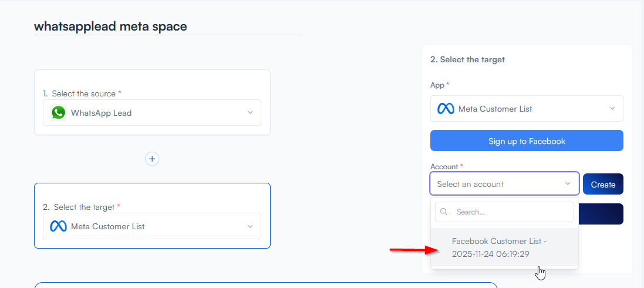The image size is (644, 288).
Task: Expand the App dropdown under Select the target
Action: tap(526, 109)
